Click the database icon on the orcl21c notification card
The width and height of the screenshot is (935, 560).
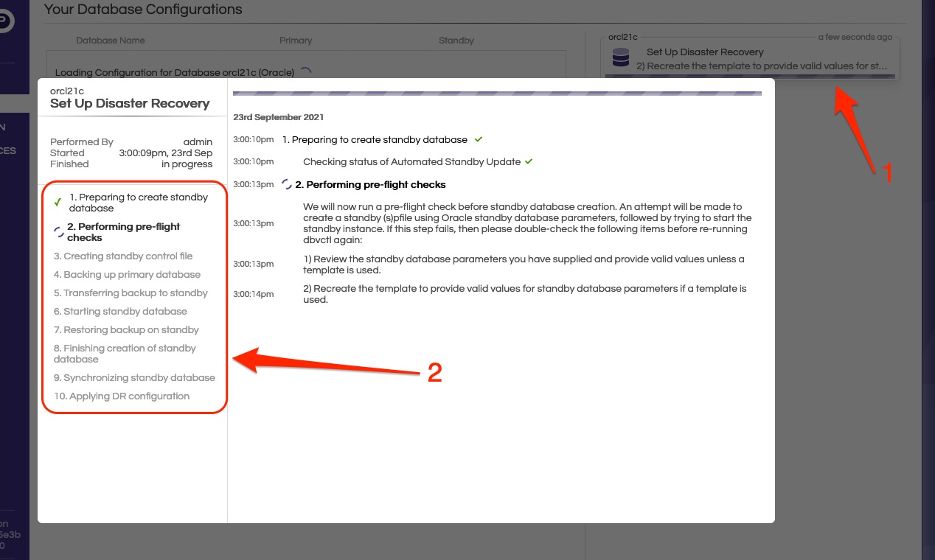(x=620, y=56)
